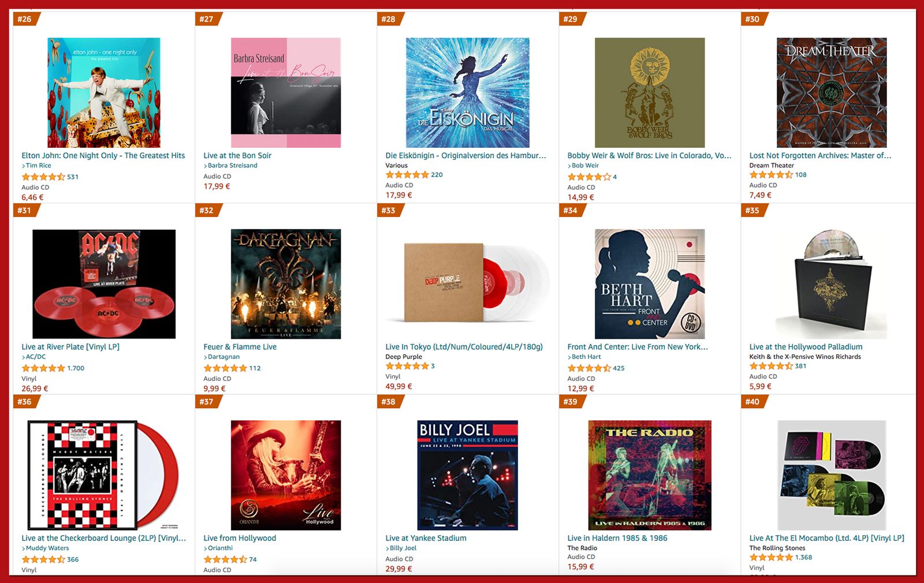Open the Muddy Waters artist link
The width and height of the screenshot is (924, 583).
[47, 548]
